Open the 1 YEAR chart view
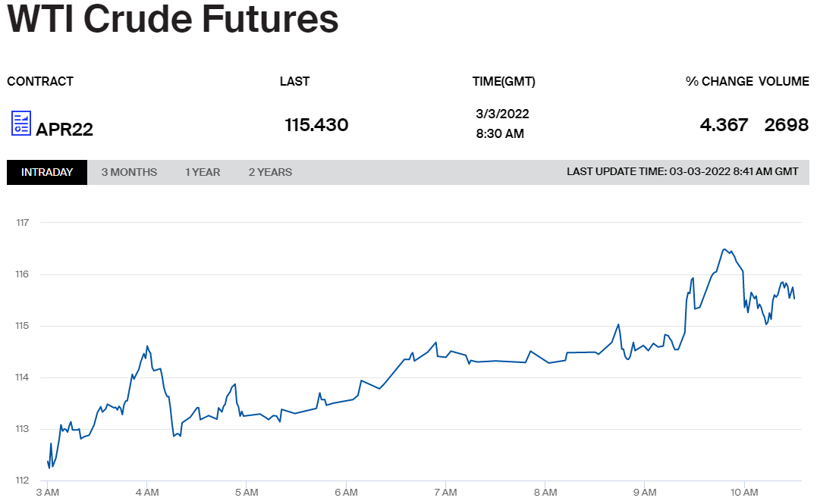The width and height of the screenshot is (817, 504). pos(203,172)
